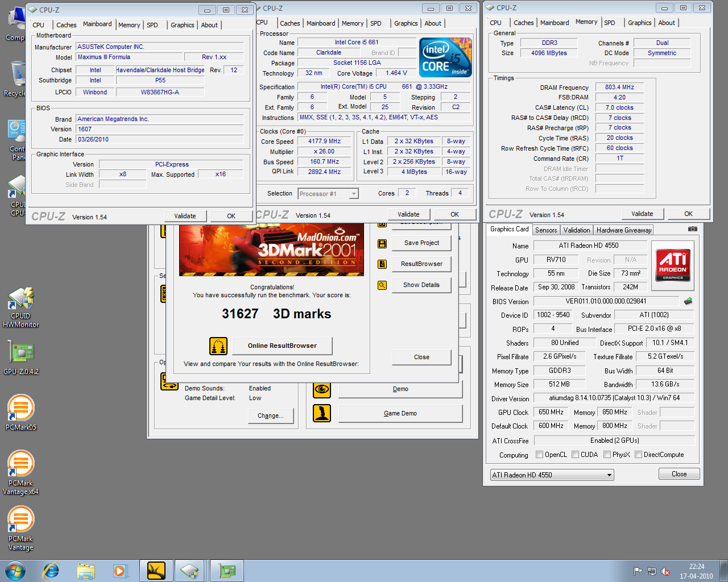728x582 pixels.
Task: Switch to Validation tab in GPU-Z
Action: (x=577, y=230)
